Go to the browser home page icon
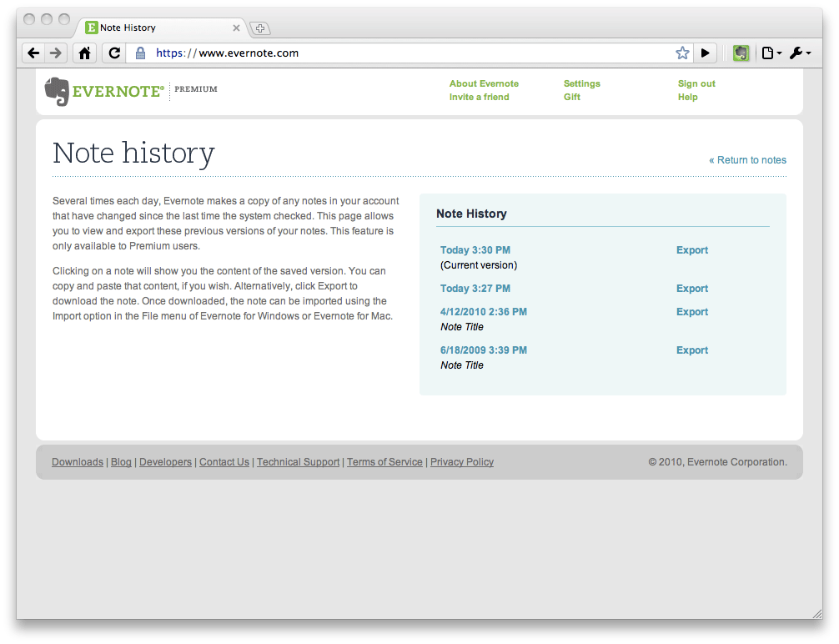 coord(84,53)
